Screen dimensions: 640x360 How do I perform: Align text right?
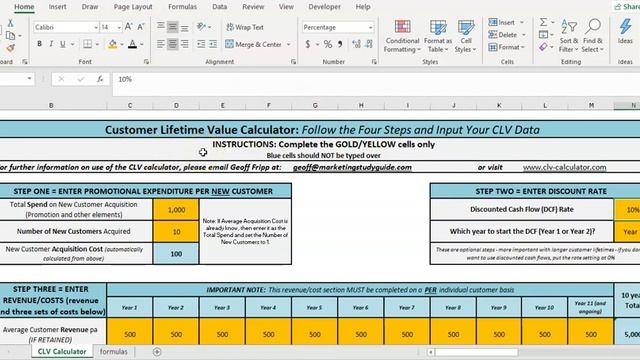point(184,44)
